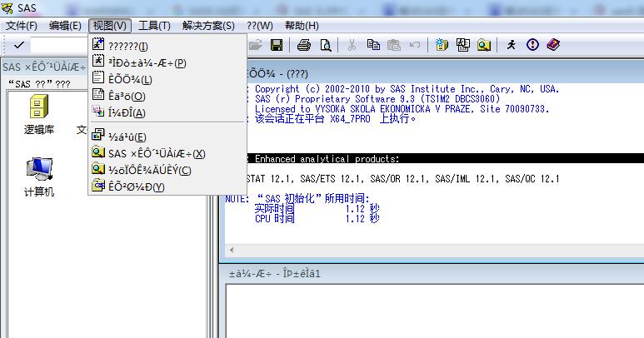Click the running man submit icon
Image resolution: width=644 pixels, height=338 pixels.
pos(511,45)
